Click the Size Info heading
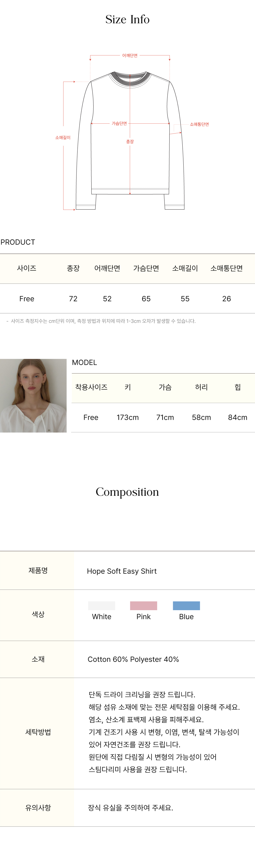 [x=127, y=20]
